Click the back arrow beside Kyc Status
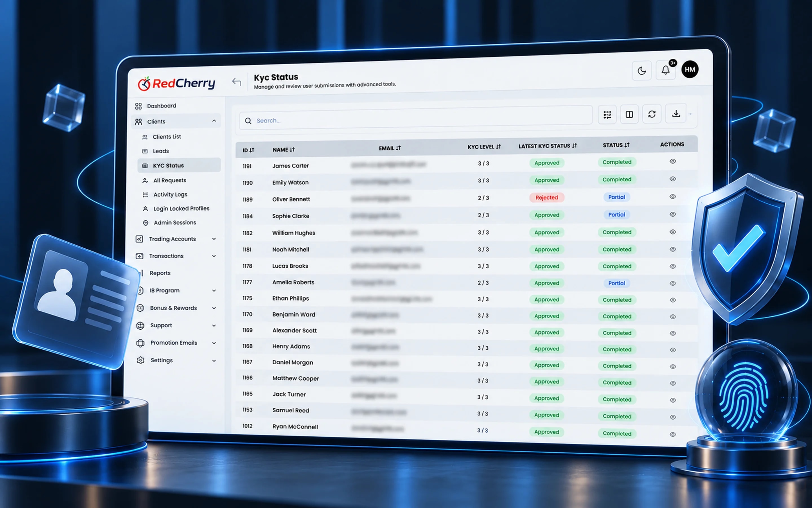Viewport: 812px width, 508px height. (x=237, y=82)
